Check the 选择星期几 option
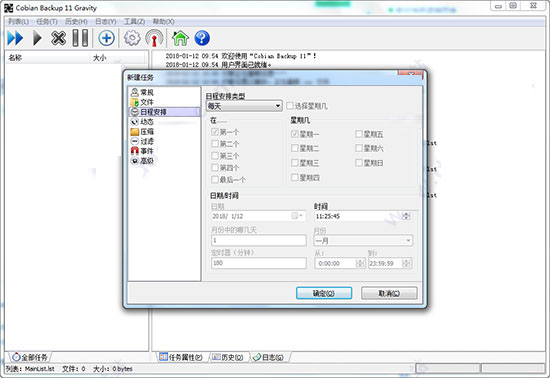The height and width of the screenshot is (378, 550). [x=290, y=106]
